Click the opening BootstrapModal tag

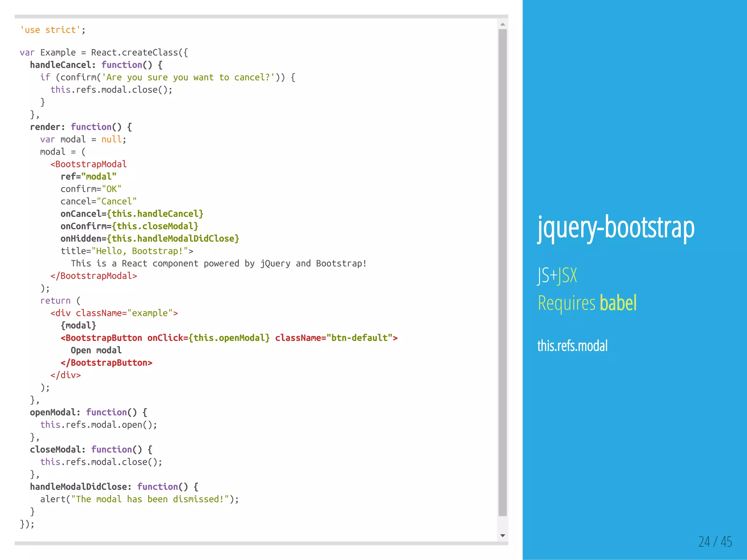coord(89,164)
